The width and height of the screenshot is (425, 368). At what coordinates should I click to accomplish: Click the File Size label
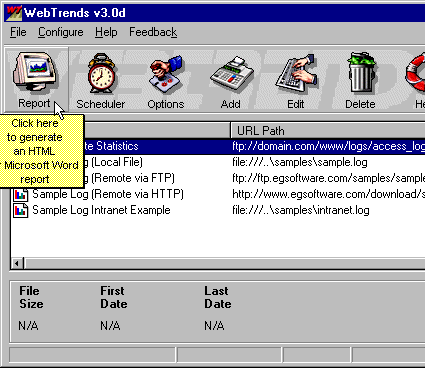31,297
